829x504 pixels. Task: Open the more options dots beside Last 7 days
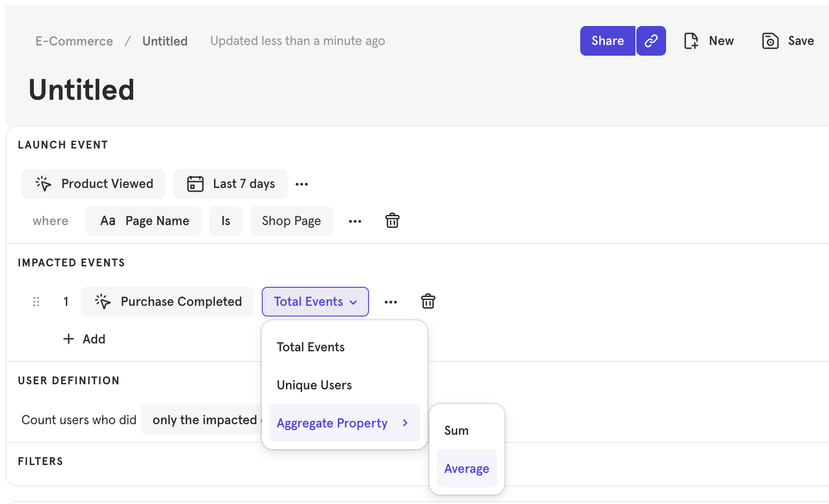point(302,184)
